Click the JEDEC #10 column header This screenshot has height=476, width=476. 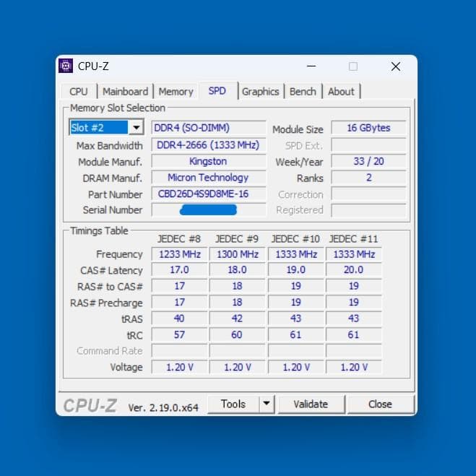click(x=295, y=239)
